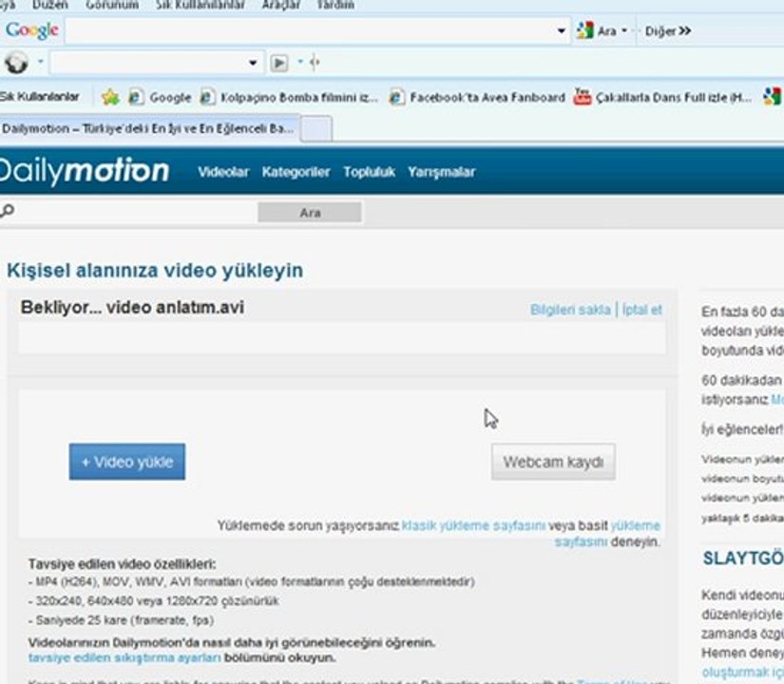The height and width of the screenshot is (684, 784).
Task: Open Çakallarla Dans Full izle bookmark
Action: coord(673,98)
